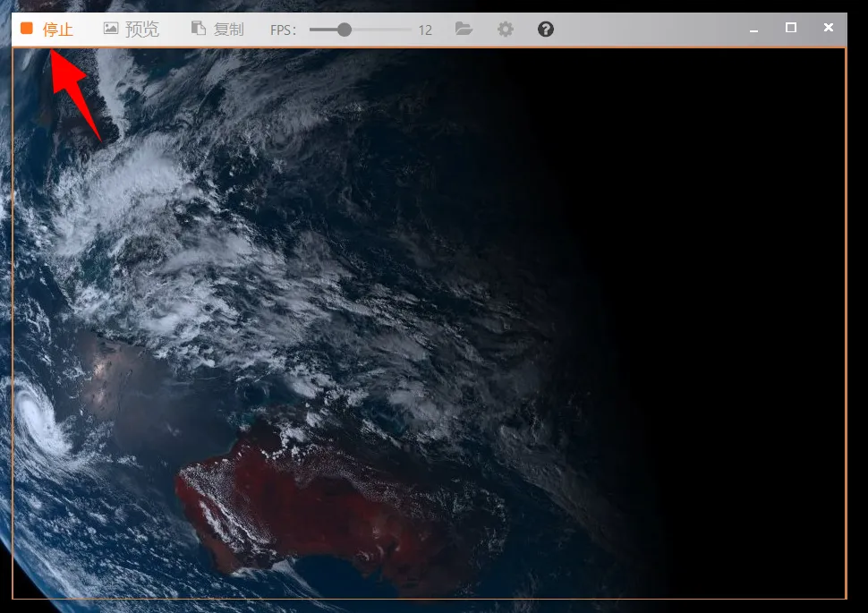Adjust the FPS slider handle
The image size is (868, 613).
[x=345, y=30]
